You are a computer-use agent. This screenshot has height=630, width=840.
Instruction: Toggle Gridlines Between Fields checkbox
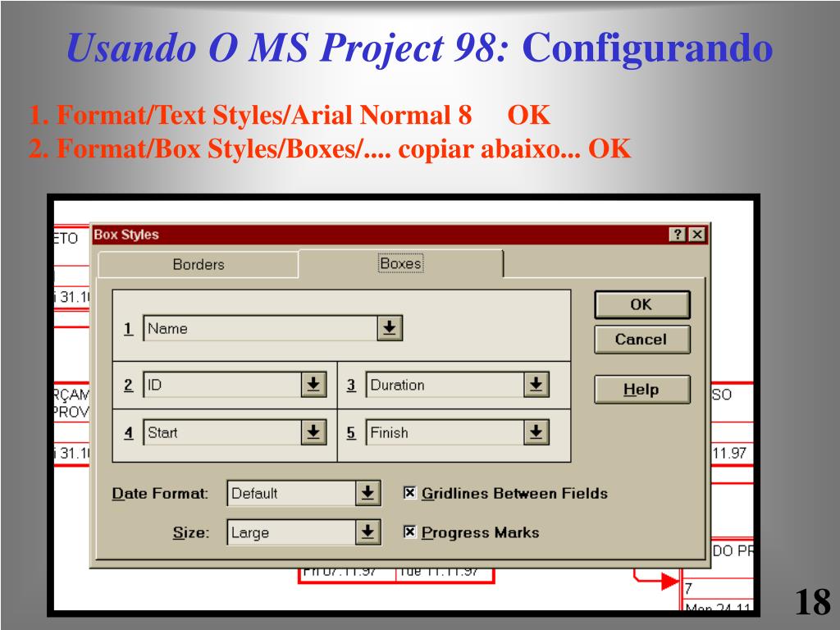410,493
